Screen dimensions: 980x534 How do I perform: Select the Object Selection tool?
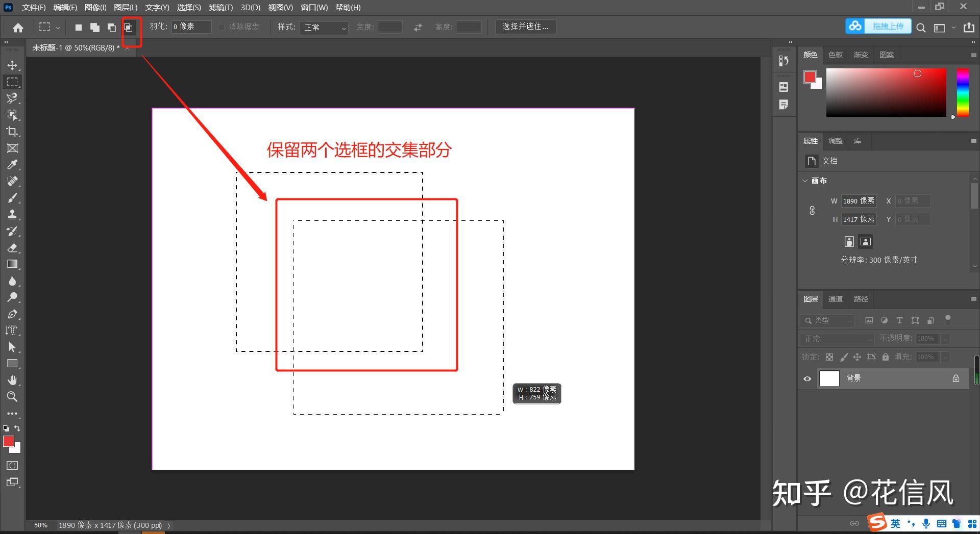[13, 115]
